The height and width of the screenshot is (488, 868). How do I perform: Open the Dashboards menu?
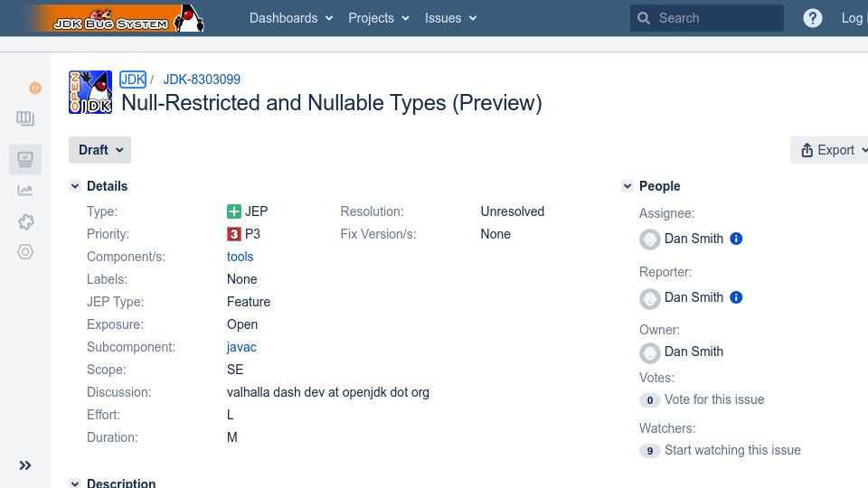click(291, 18)
